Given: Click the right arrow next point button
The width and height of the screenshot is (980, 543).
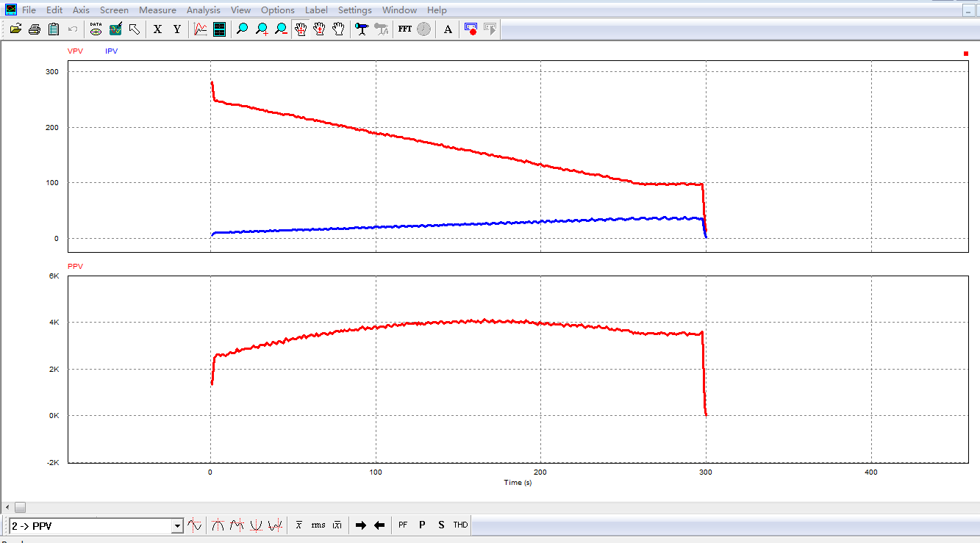Looking at the screenshot, I should 360,525.
